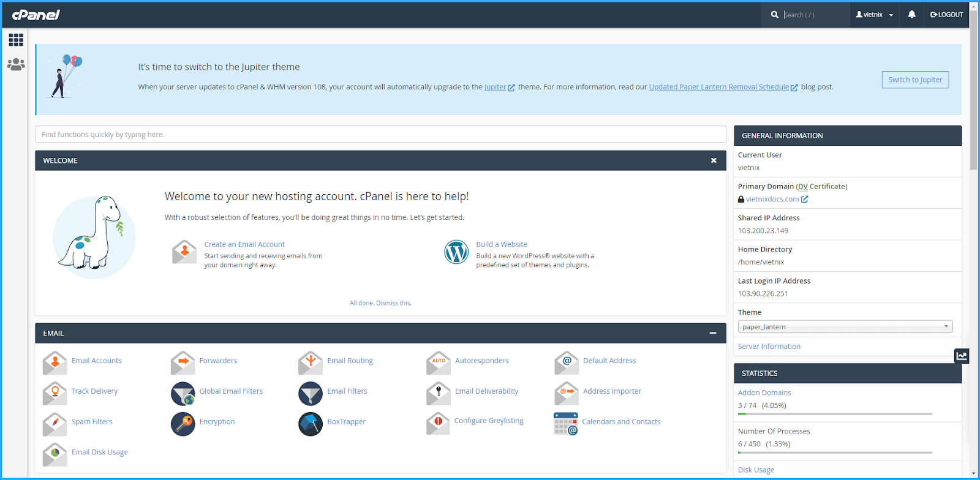This screenshot has width=980, height=480.
Task: Click the Shared IP Address value 103.200.23.149
Action: 763,231
